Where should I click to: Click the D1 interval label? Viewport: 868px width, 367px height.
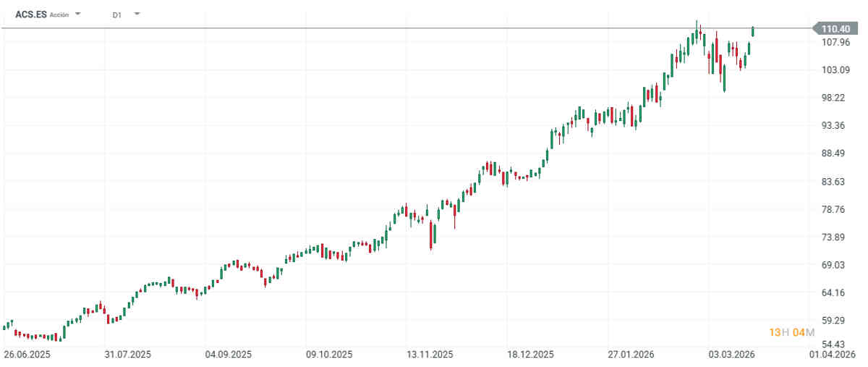point(117,14)
